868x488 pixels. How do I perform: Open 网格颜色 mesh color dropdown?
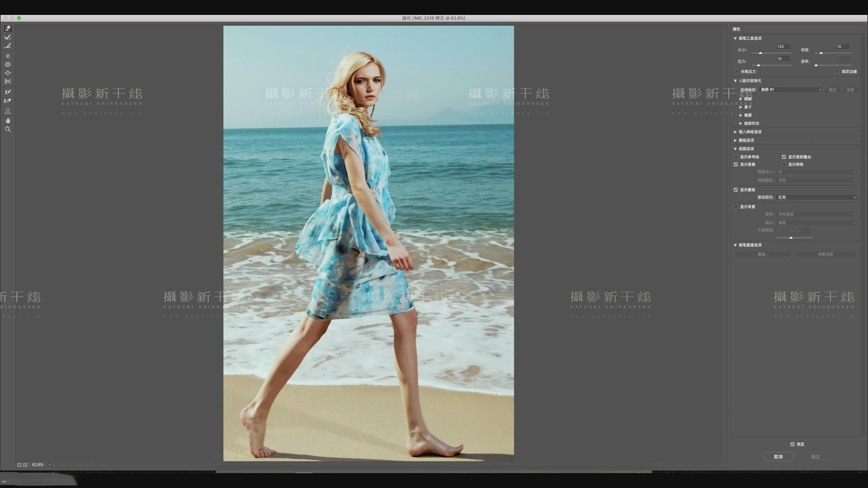pos(816,180)
